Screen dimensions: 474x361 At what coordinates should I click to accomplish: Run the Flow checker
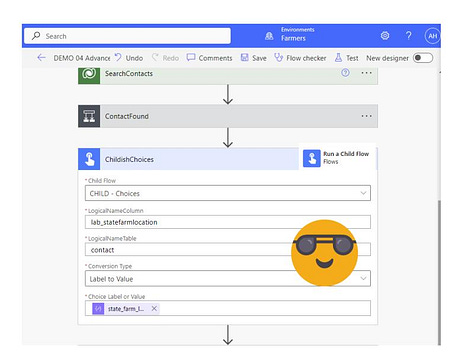(306, 58)
